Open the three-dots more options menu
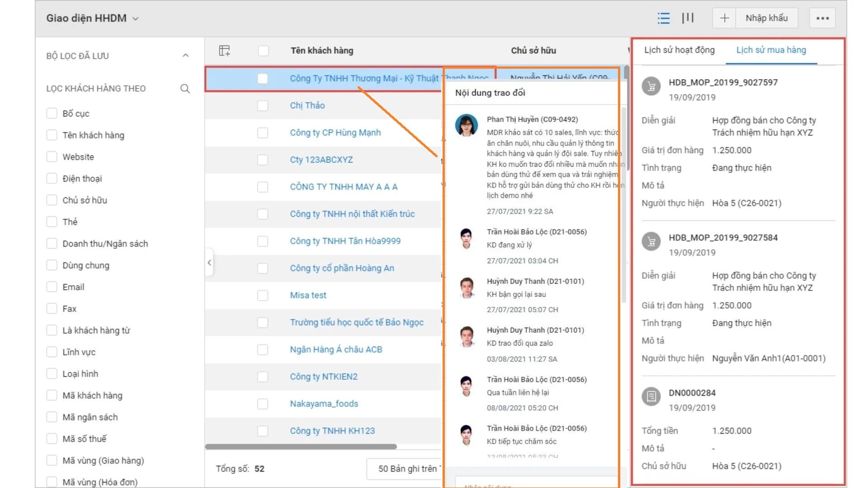The image size is (868, 488). click(x=822, y=18)
